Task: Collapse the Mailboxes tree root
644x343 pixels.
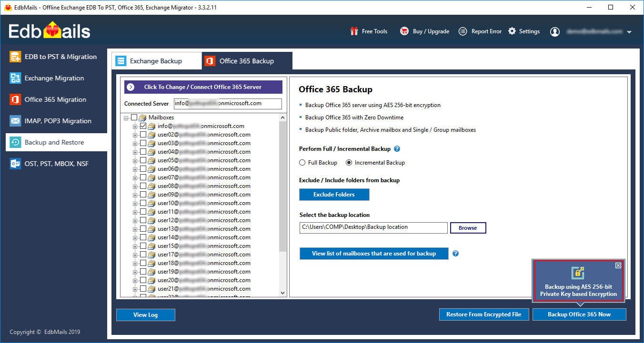Action: (126, 118)
